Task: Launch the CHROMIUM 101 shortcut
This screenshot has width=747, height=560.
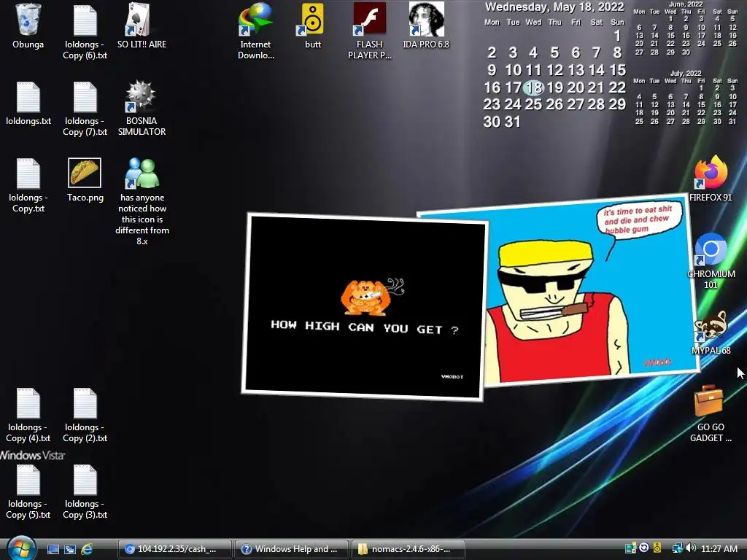Action: coord(711,261)
